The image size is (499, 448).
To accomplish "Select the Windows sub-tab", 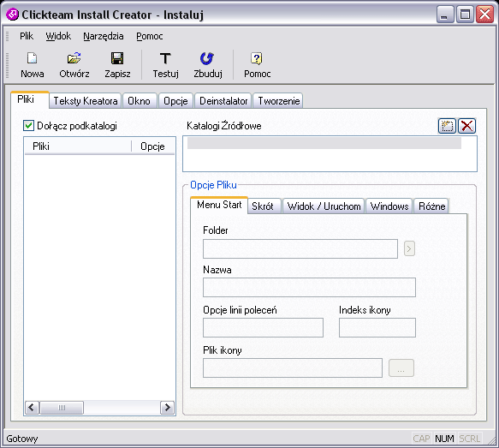I will [x=389, y=206].
